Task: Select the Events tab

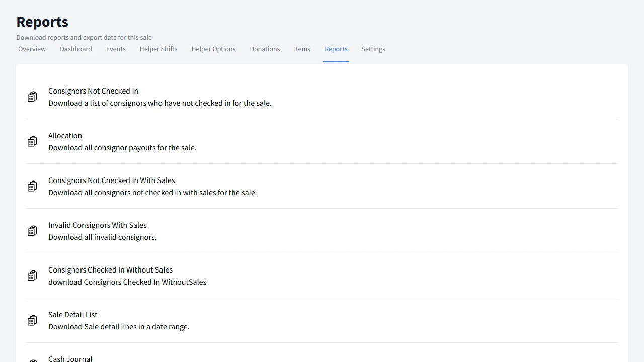Action: [x=116, y=49]
